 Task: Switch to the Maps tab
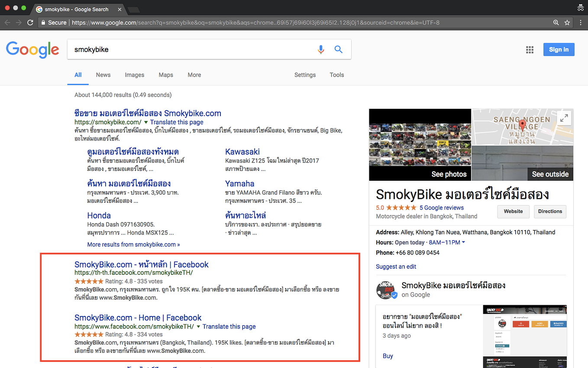point(166,75)
